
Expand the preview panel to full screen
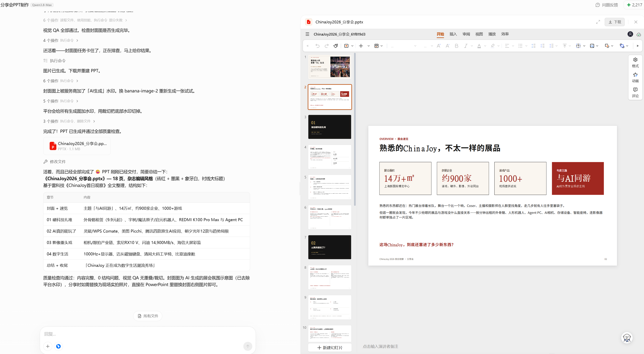(598, 22)
